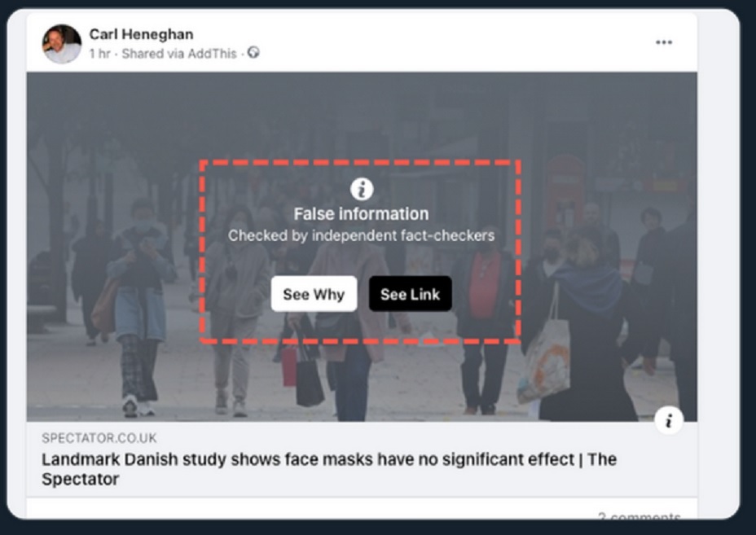Click the 1 hr post timestamp

pyautogui.click(x=100, y=54)
